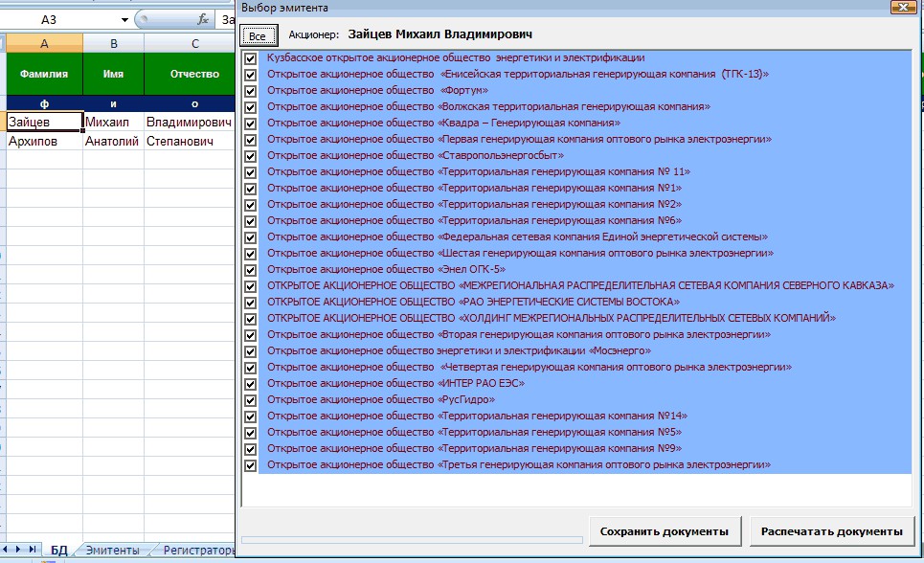
Task: Switch to the Регистраторы sheet tab
Action: click(198, 550)
